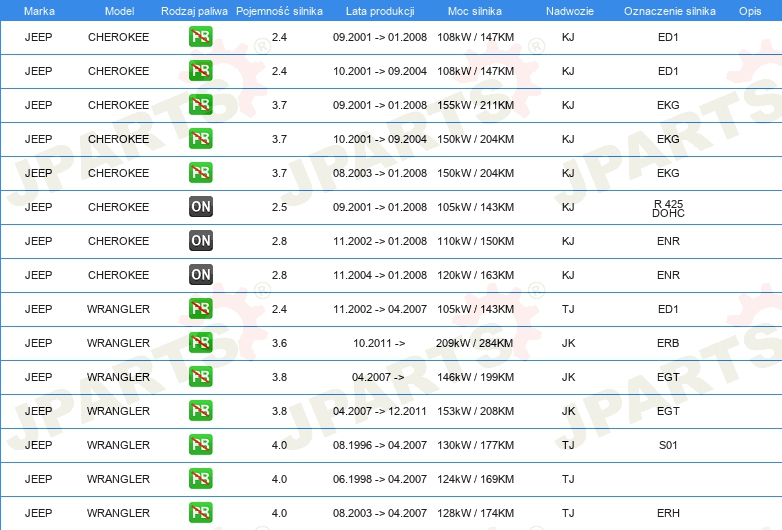The width and height of the screenshot is (782, 530).
Task: Click the PB petrol icon for Wrangler 3.6 ERB
Action: [x=201, y=343]
